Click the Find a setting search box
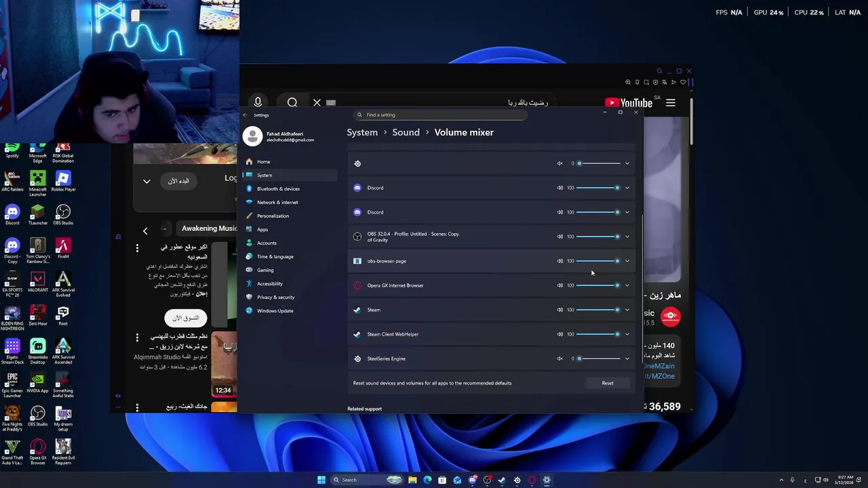 coord(439,115)
